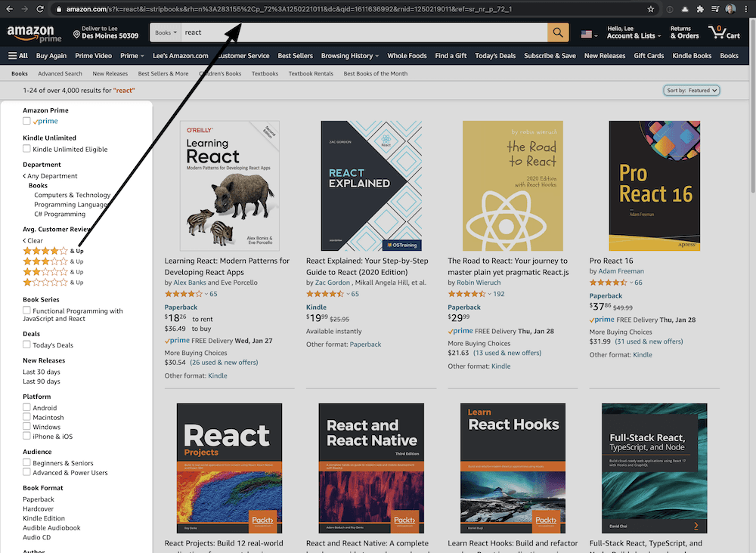Open the Sort by Featured dropdown
This screenshot has width=756, height=553.
click(x=690, y=89)
